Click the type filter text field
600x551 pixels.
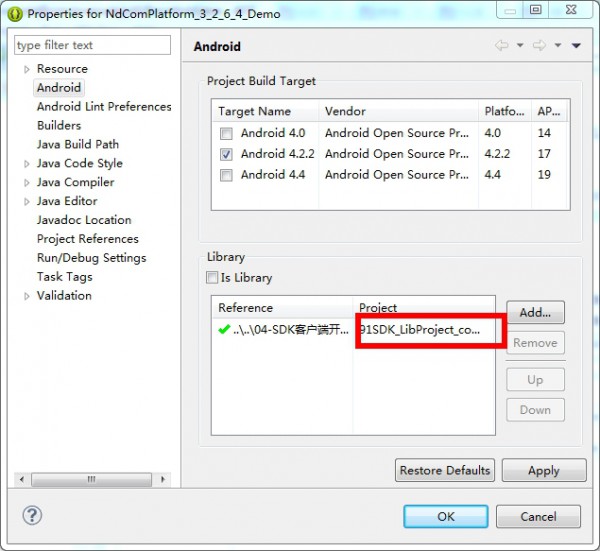pyautogui.click(x=92, y=45)
